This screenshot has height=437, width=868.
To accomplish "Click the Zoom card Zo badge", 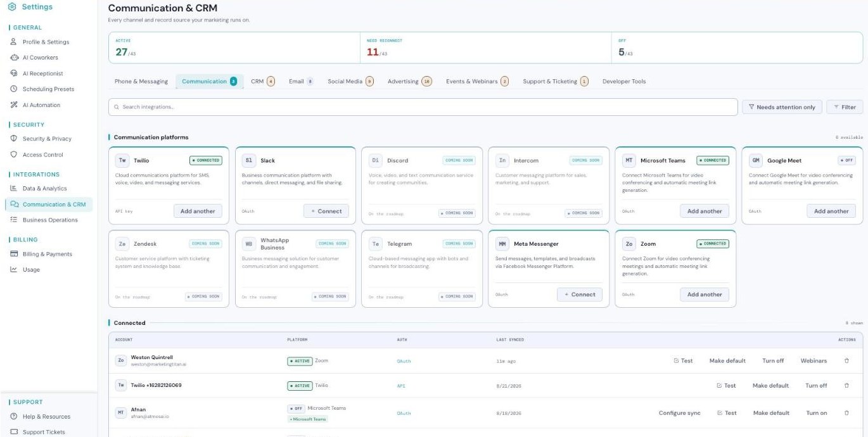I will (x=629, y=244).
